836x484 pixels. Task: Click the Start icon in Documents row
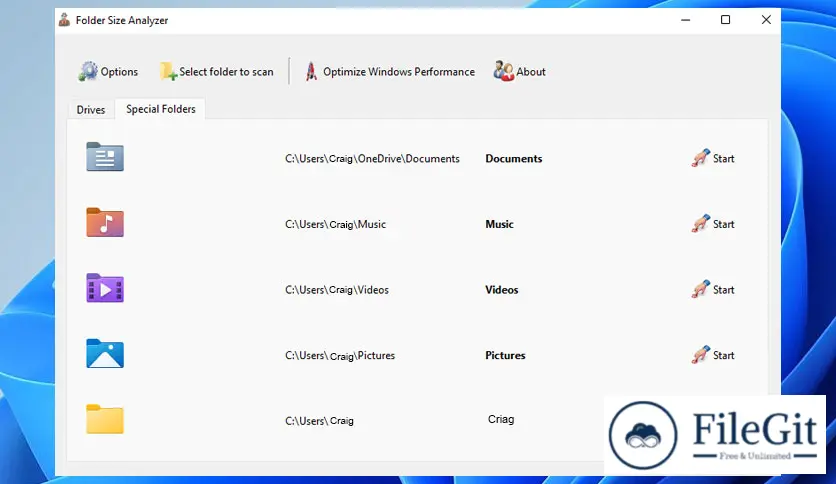(x=701, y=158)
